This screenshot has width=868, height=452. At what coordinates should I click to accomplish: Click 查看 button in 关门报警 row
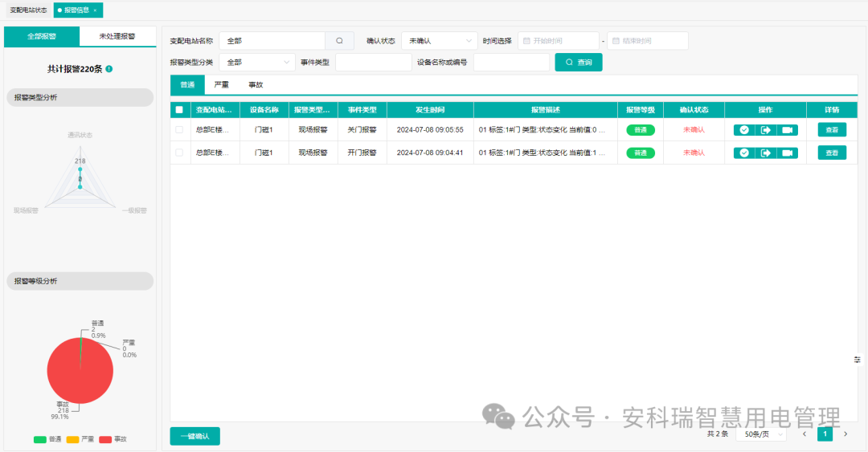tap(832, 130)
